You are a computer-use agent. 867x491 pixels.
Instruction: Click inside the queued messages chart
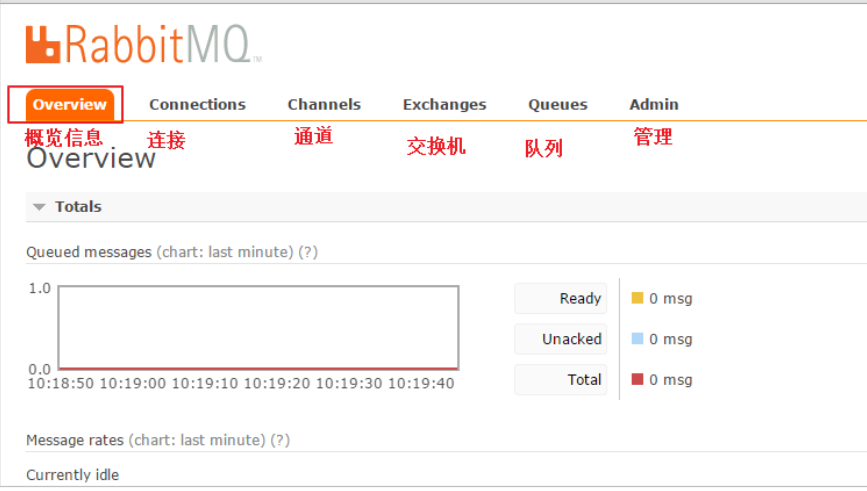coord(258,328)
